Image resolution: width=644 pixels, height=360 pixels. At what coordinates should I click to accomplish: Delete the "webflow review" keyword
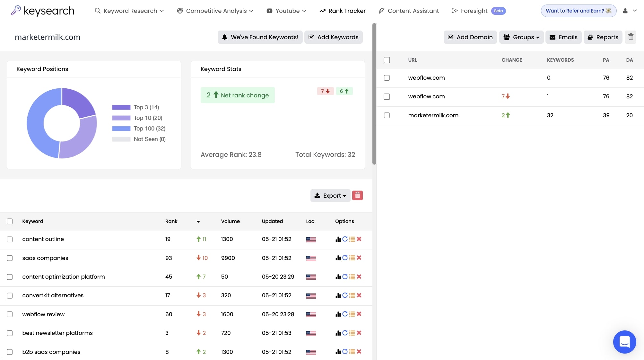[359, 314]
